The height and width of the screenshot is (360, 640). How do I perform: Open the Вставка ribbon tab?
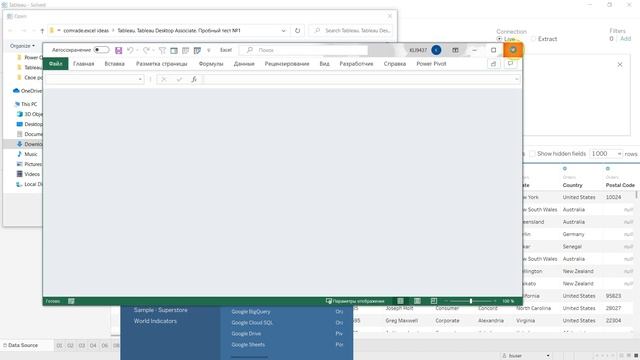[114, 64]
